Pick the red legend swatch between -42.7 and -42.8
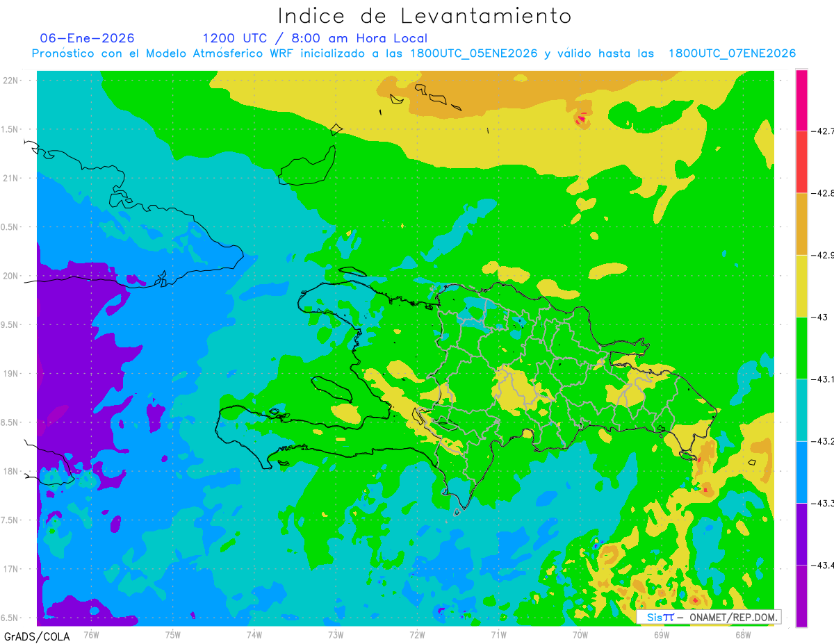 801,161
